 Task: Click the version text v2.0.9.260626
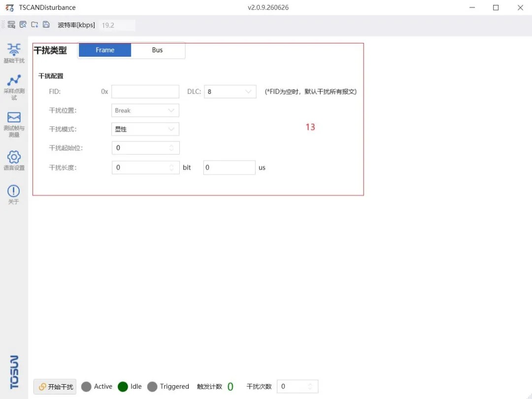(x=268, y=7)
